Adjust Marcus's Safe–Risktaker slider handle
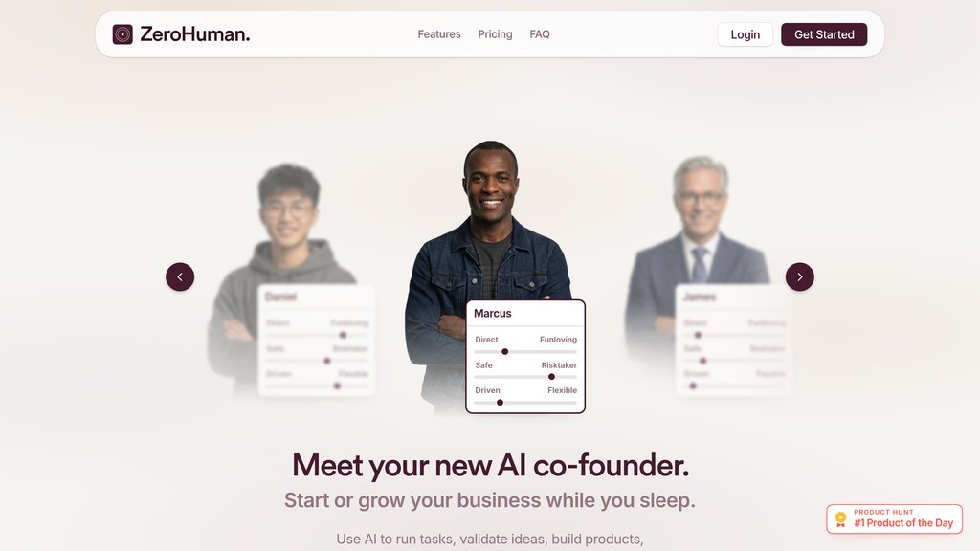980x551 pixels. click(551, 377)
